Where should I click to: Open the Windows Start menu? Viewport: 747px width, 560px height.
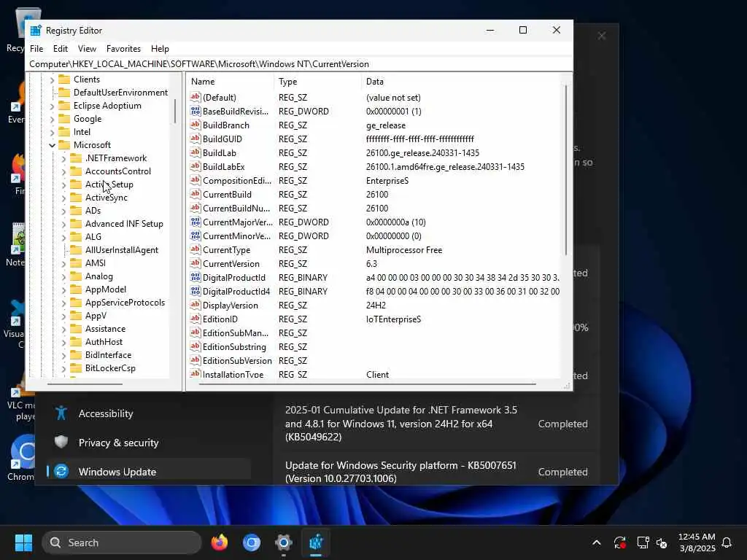23,542
